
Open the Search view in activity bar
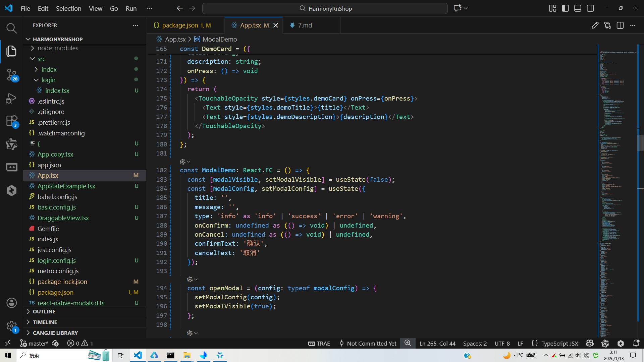tap(11, 28)
